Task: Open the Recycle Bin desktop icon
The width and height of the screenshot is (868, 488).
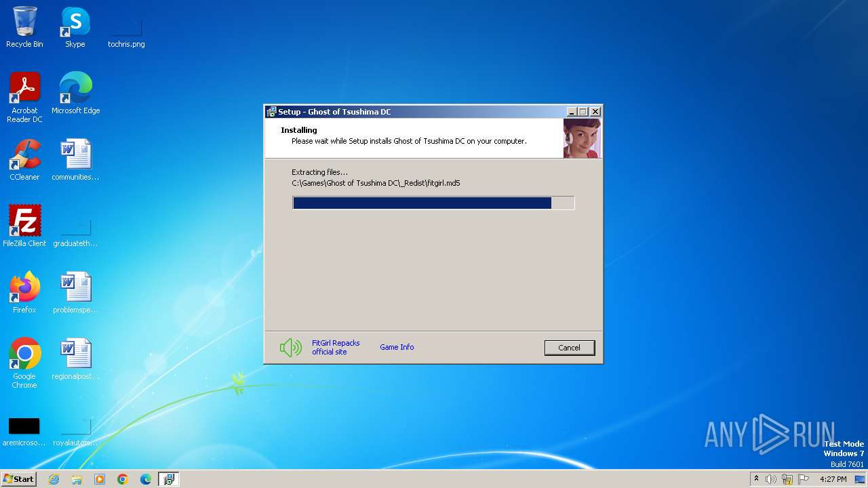Action: (x=24, y=28)
